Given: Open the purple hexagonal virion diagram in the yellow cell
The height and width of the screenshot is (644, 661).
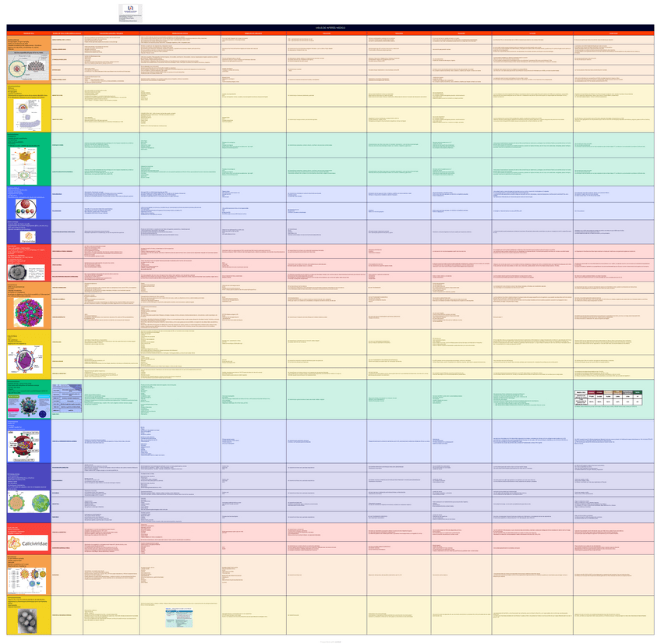Looking at the screenshot, I should click(x=25, y=359).
